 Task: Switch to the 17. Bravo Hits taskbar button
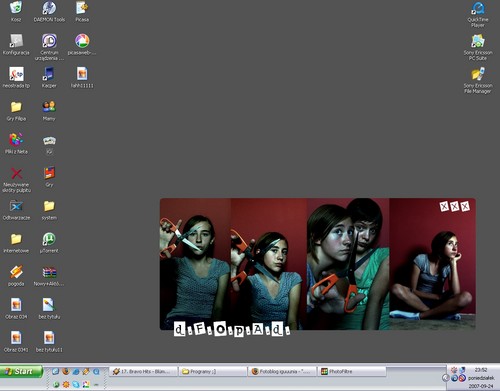(x=144, y=371)
